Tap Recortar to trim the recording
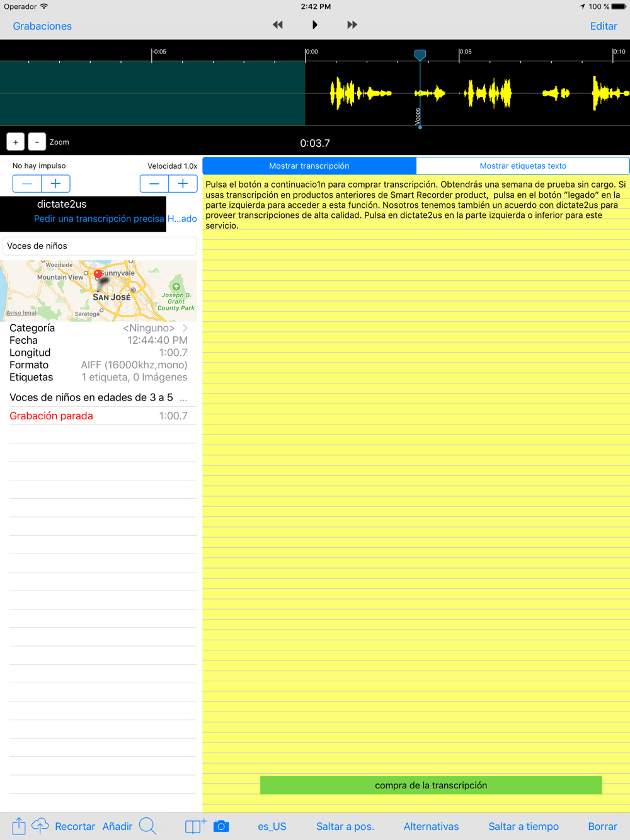Viewport: 630px width, 840px height. [x=75, y=826]
